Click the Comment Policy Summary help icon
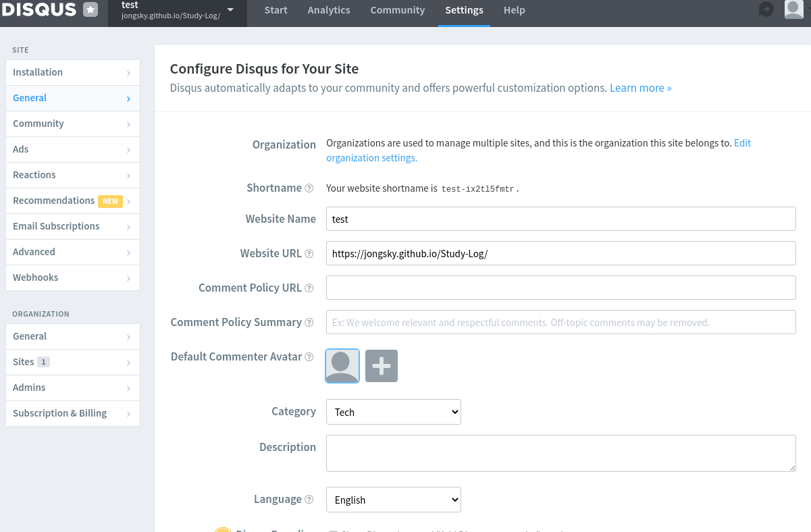The image size is (811, 532). [x=309, y=323]
